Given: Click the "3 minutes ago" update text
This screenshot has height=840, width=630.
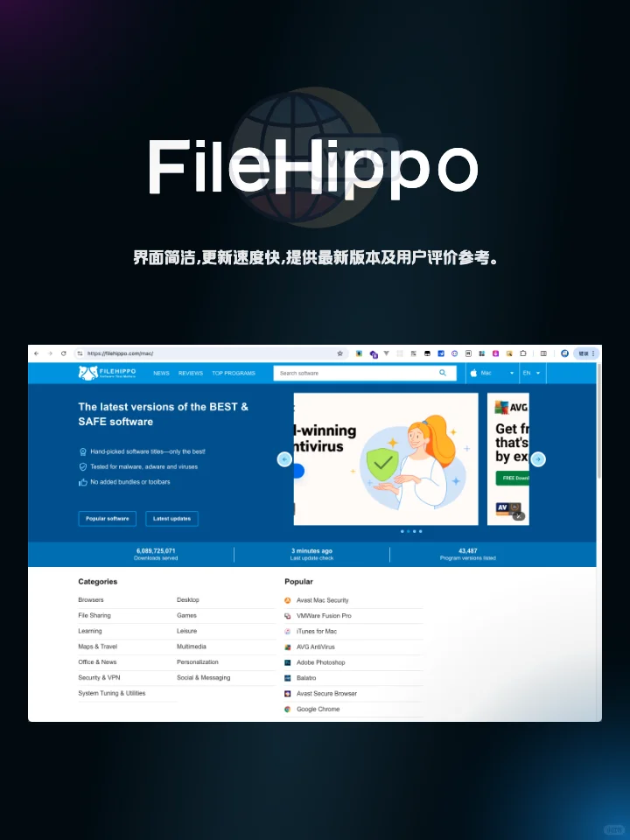Looking at the screenshot, I should point(311,550).
